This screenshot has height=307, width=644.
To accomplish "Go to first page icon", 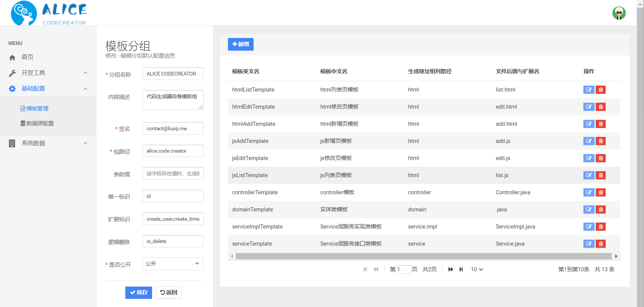I will 365,269.
